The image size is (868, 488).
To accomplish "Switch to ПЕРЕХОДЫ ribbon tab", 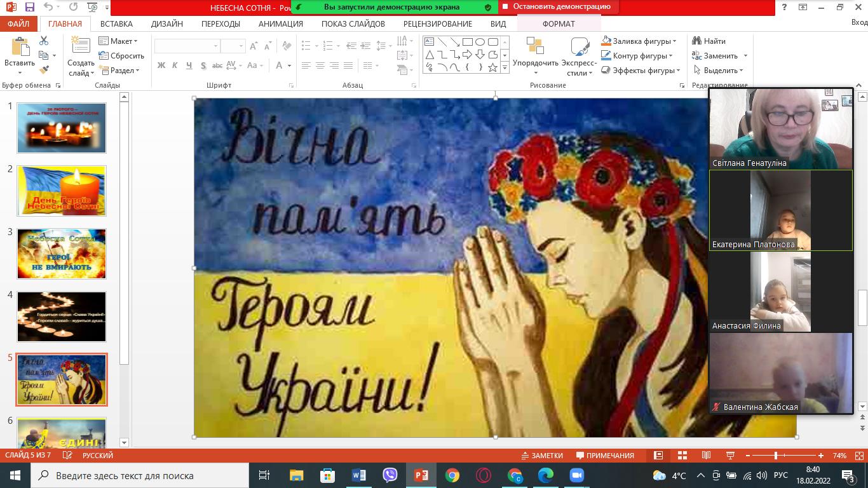I will tap(220, 24).
